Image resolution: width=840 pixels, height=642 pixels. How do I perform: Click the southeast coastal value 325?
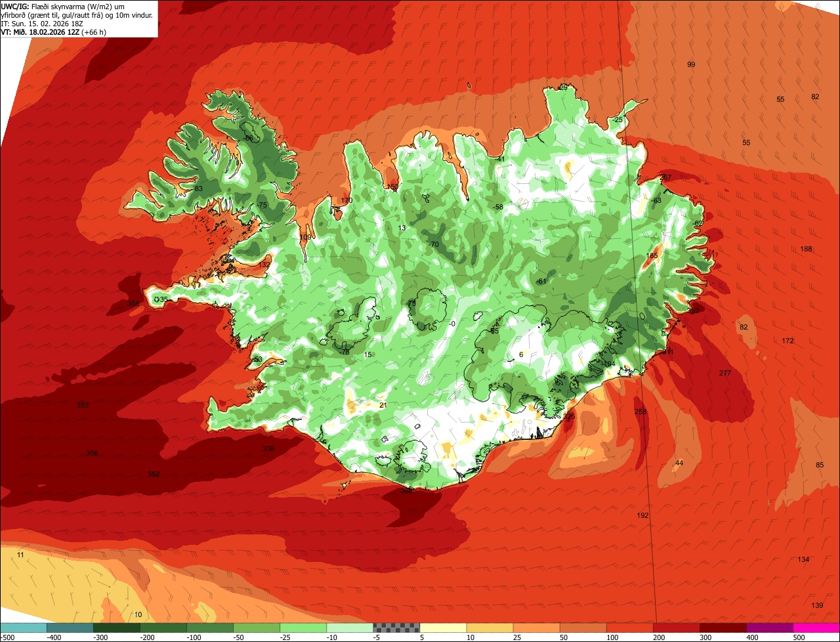569,416
